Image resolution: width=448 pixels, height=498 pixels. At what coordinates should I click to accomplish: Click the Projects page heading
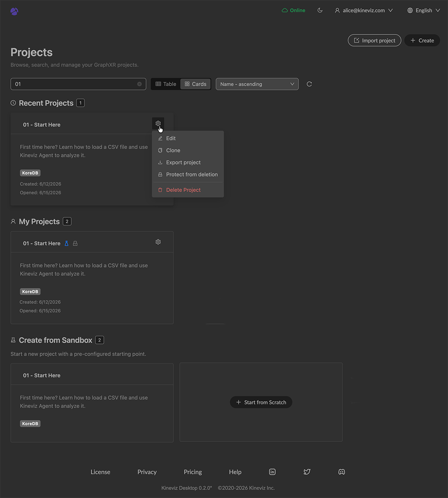[32, 52]
